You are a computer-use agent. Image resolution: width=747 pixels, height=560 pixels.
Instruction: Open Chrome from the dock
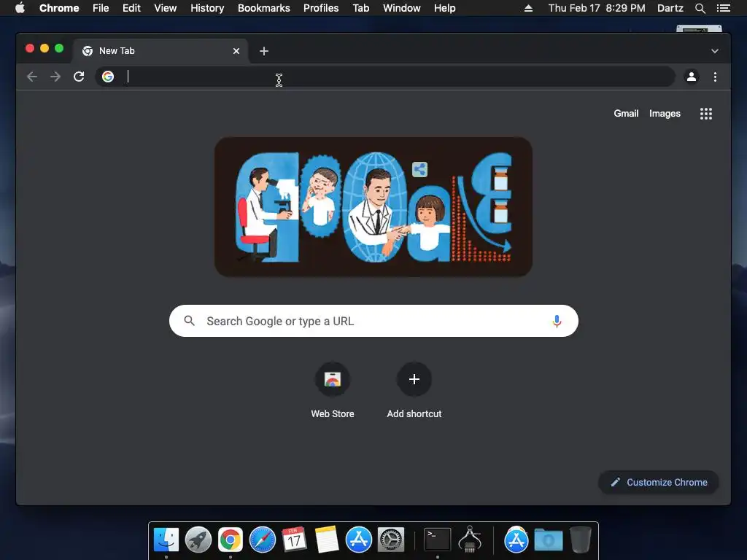231,540
